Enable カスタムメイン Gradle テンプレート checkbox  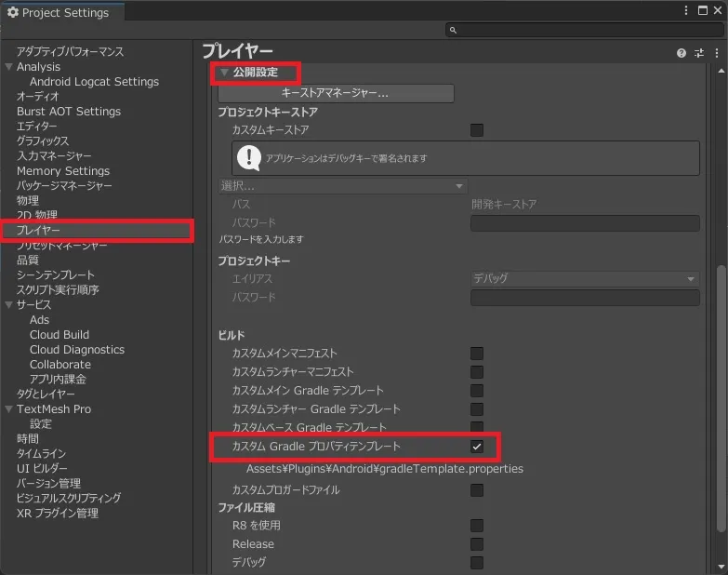pyautogui.click(x=477, y=391)
